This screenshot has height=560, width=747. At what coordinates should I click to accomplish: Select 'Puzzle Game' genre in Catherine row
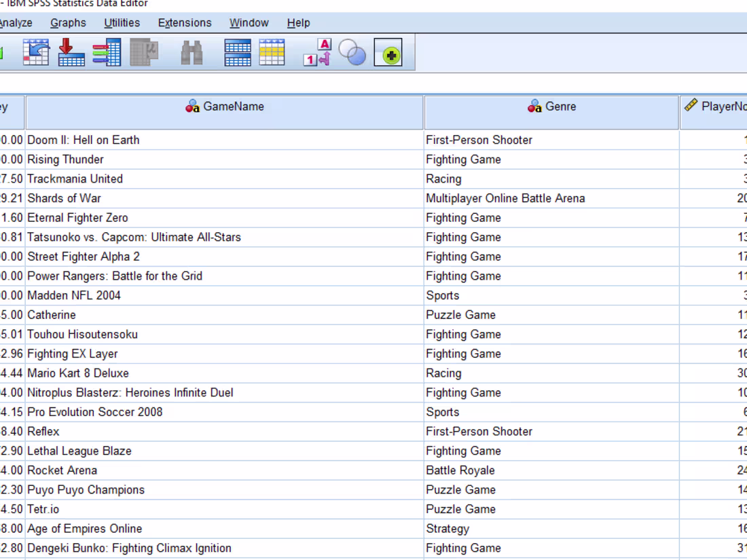pyautogui.click(x=551, y=315)
